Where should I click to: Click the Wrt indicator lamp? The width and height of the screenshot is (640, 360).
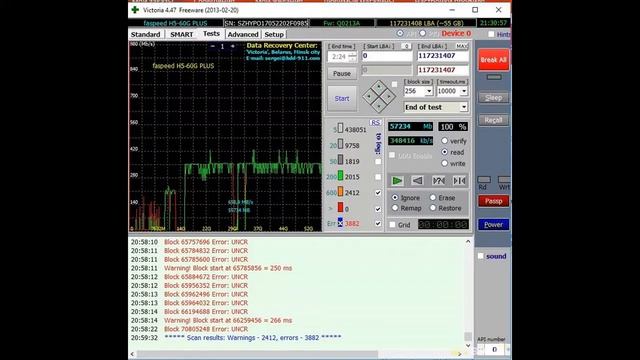(504, 180)
